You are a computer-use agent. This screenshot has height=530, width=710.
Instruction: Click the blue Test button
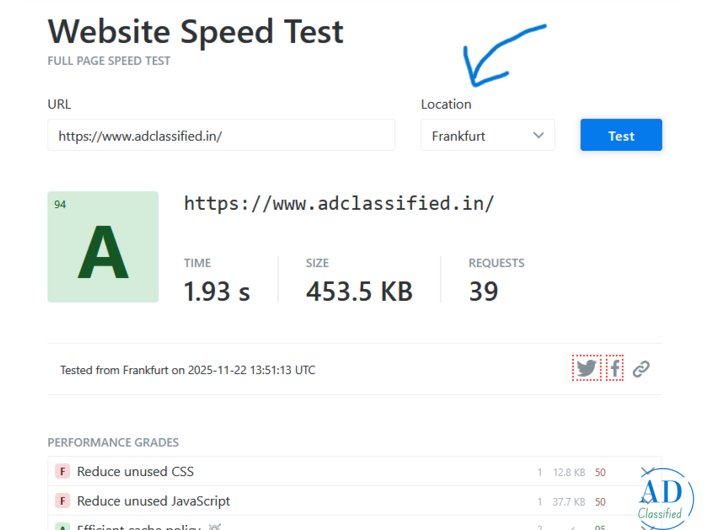tap(621, 135)
